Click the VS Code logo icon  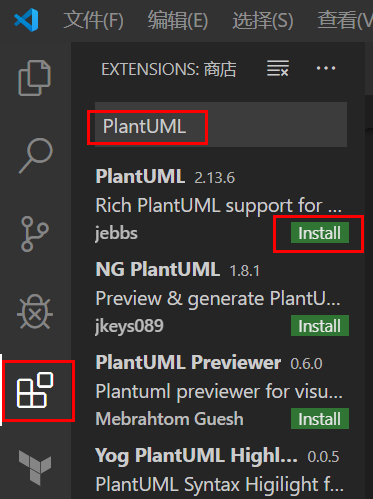coord(26,20)
